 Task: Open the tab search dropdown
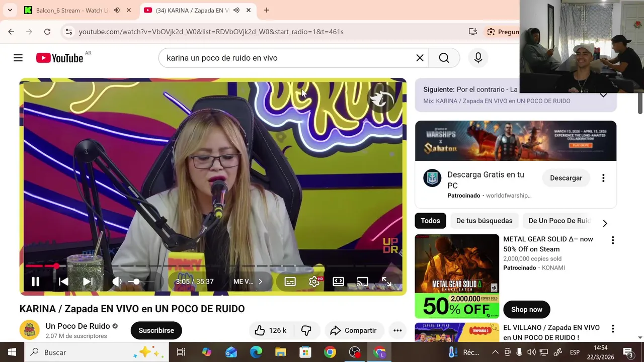[10, 10]
